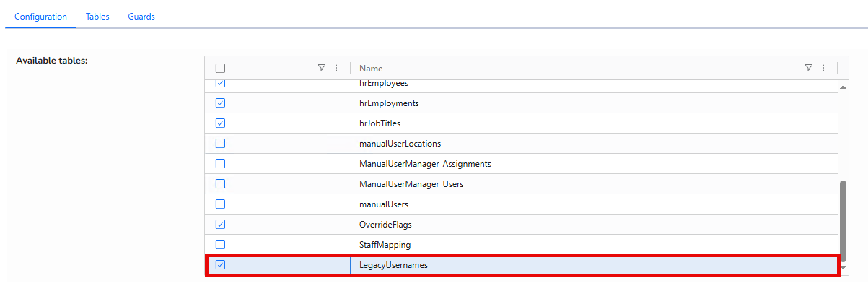868x286 pixels.
Task: Click the table's vertical scrollbar thumb
Action: pos(843,220)
